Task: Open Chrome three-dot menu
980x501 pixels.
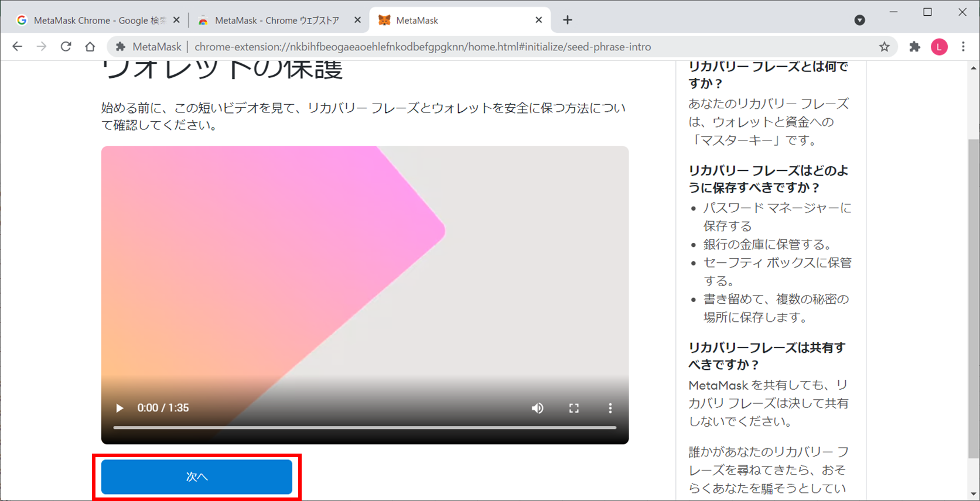Action: (x=964, y=47)
